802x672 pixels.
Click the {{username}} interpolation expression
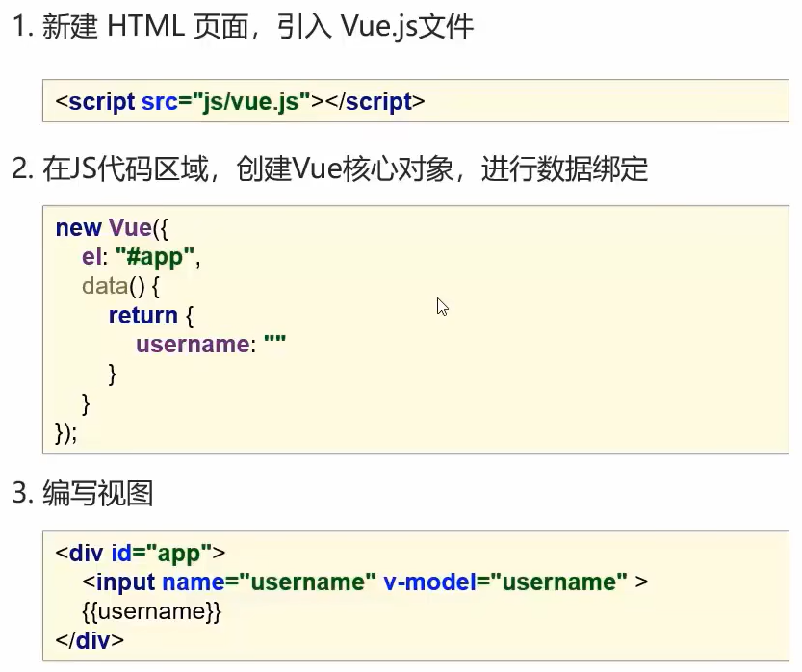152,611
